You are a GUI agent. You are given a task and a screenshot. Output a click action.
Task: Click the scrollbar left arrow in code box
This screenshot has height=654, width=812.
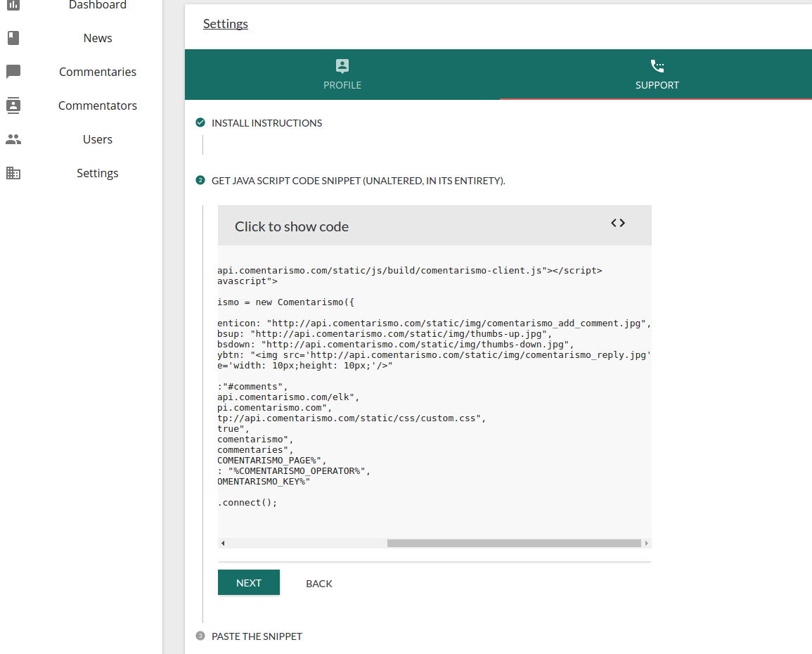[x=223, y=544]
